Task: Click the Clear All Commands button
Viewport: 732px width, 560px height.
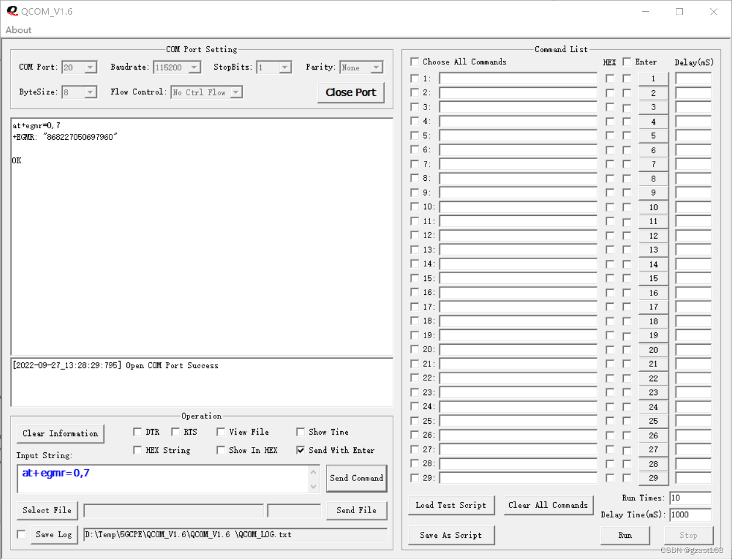Action: [x=548, y=505]
